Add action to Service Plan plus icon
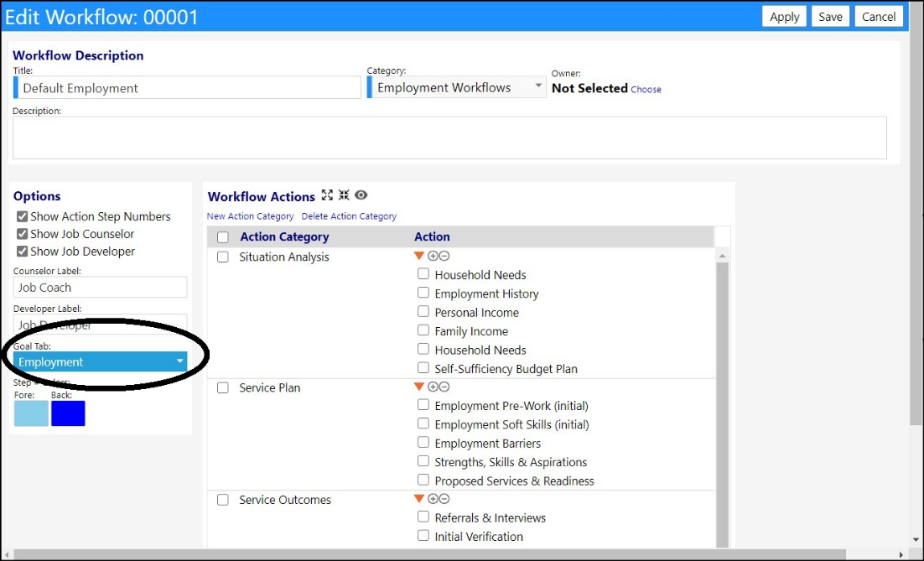 point(433,387)
